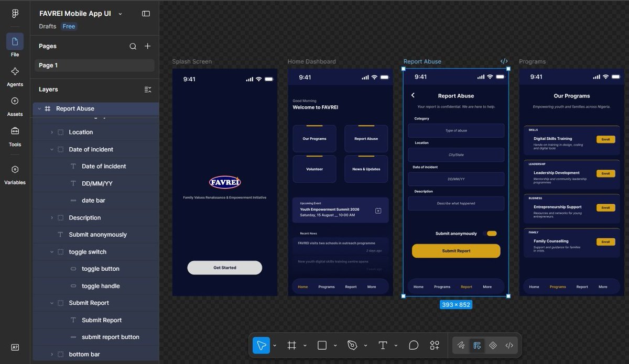The width and height of the screenshot is (629, 364).
Task: Open the FAVREI Mobile App UI file dropdown
Action: pyautogui.click(x=120, y=14)
